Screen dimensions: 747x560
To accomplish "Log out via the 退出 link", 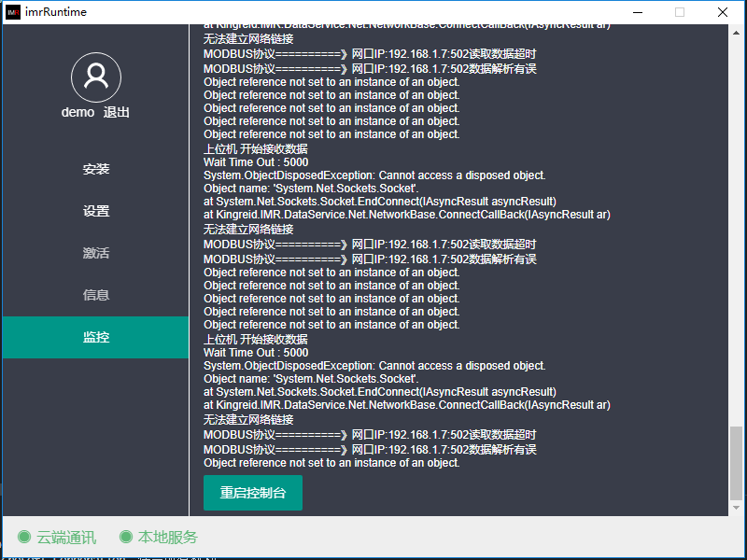I will (117, 112).
